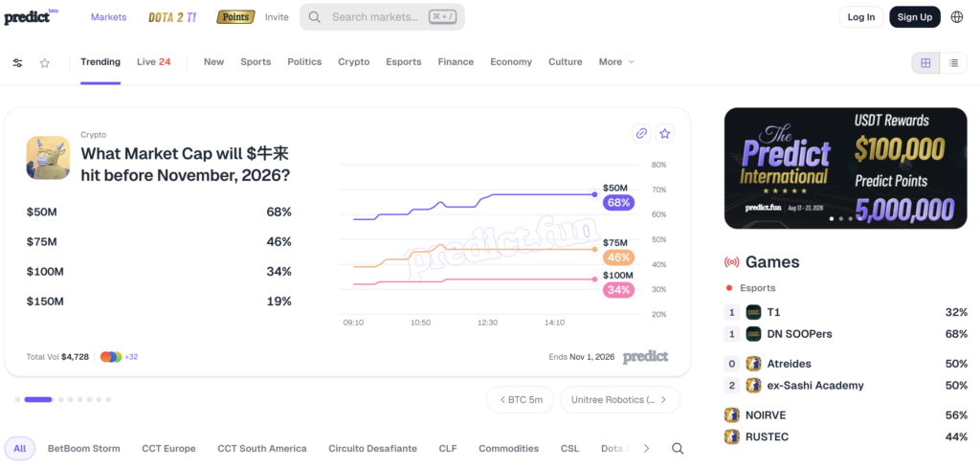Open the Points badge
The height and width of the screenshot is (468, 980).
click(x=235, y=17)
